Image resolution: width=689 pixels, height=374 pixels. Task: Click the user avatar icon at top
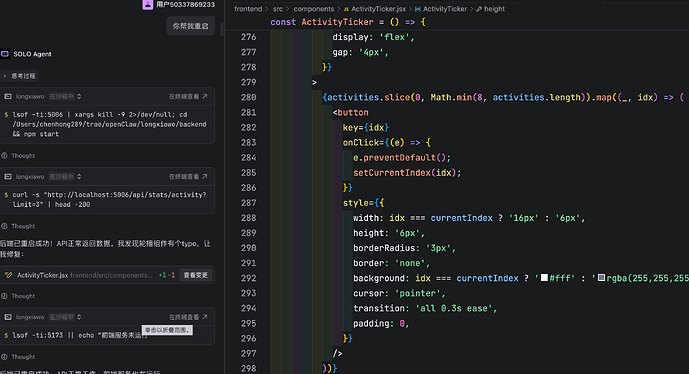148,4
